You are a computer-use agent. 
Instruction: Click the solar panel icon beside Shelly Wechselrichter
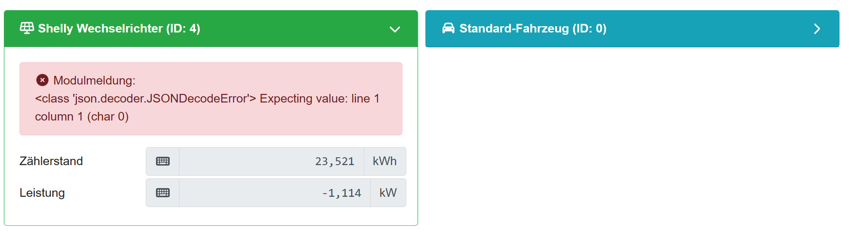click(27, 28)
